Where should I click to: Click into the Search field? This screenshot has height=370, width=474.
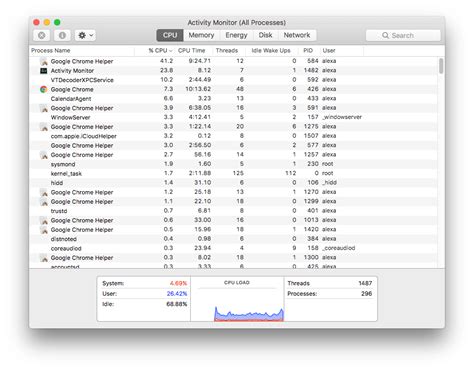pyautogui.click(x=403, y=35)
